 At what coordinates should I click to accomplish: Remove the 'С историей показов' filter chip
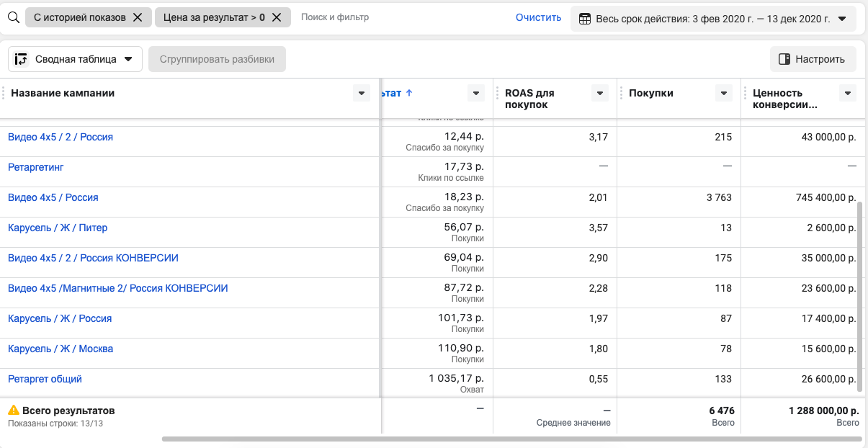click(138, 17)
